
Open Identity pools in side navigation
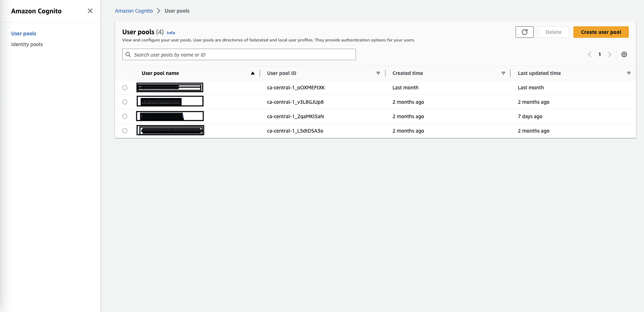[27, 44]
